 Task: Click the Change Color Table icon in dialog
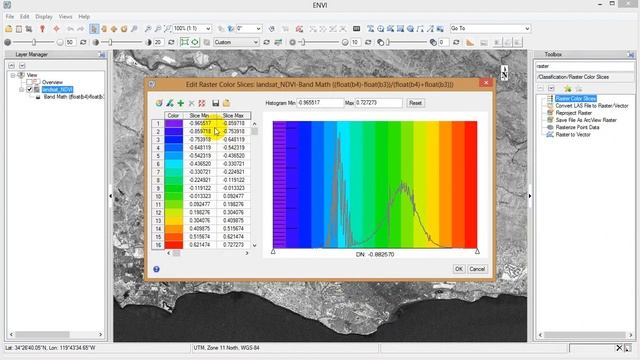pos(170,103)
